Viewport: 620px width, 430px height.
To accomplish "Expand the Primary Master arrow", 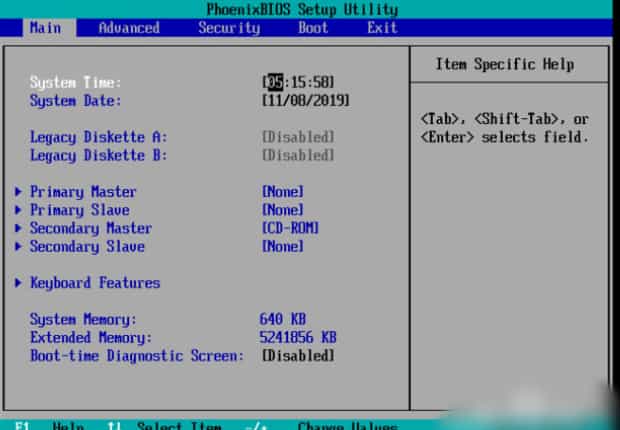I will [18, 192].
